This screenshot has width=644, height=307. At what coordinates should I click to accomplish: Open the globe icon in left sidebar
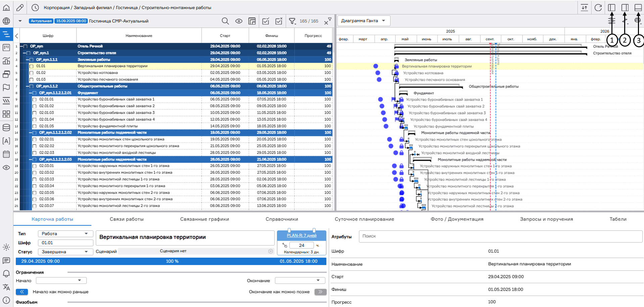tap(6, 21)
